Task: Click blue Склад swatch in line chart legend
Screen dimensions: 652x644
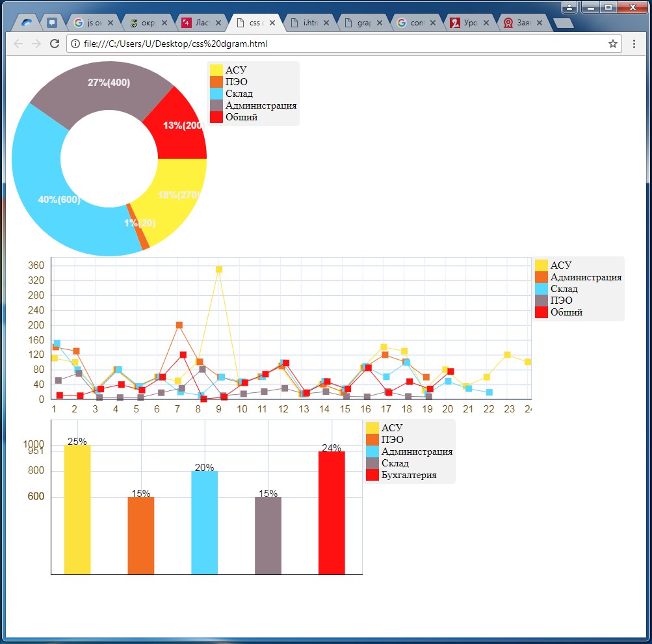Action: (x=541, y=289)
